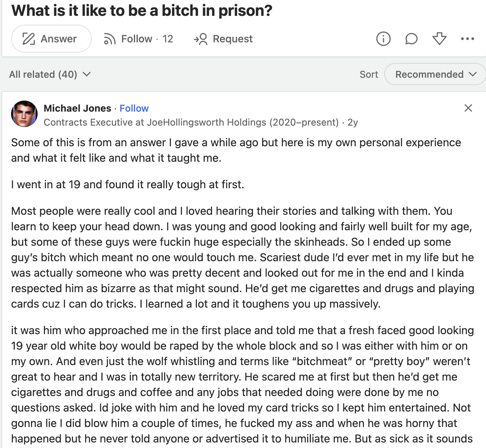Expand the All related (40) filter
486x448 pixels.
coord(50,74)
